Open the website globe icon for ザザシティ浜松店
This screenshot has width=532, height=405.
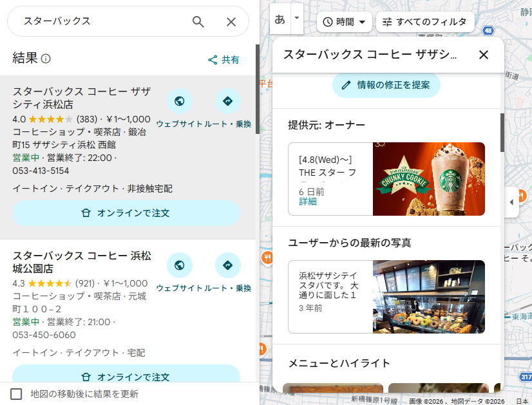click(179, 101)
